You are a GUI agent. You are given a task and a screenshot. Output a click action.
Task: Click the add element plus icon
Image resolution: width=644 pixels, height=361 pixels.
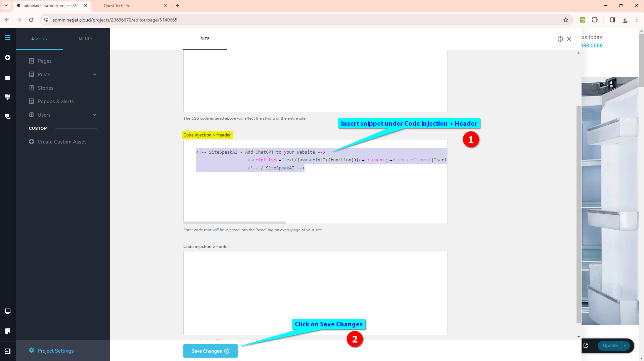coord(8,57)
